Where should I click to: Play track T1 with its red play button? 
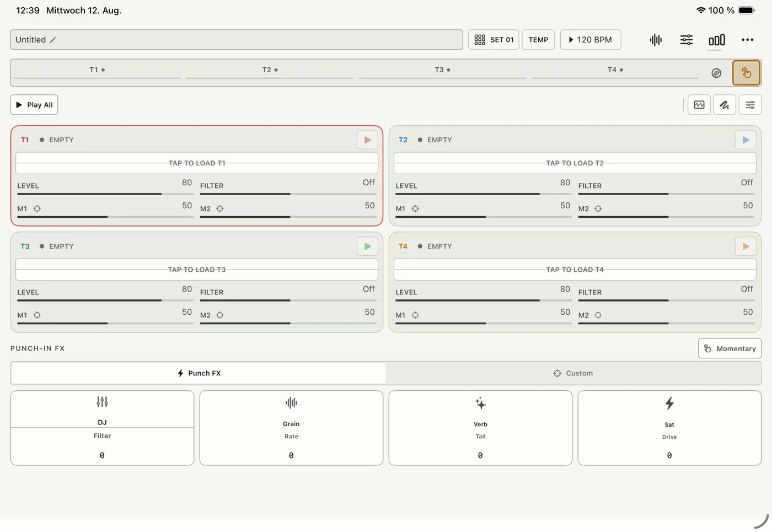click(x=367, y=140)
